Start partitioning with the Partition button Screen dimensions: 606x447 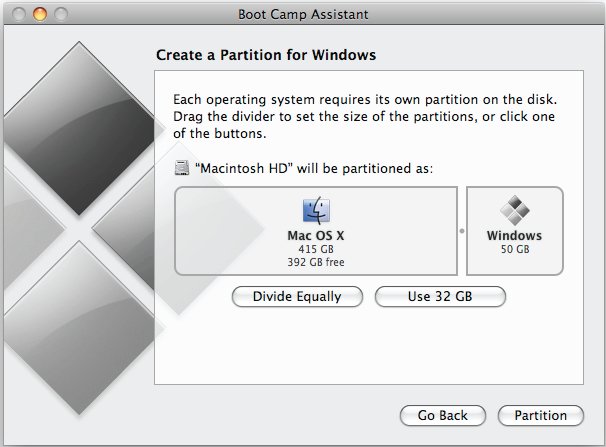pyautogui.click(x=540, y=415)
